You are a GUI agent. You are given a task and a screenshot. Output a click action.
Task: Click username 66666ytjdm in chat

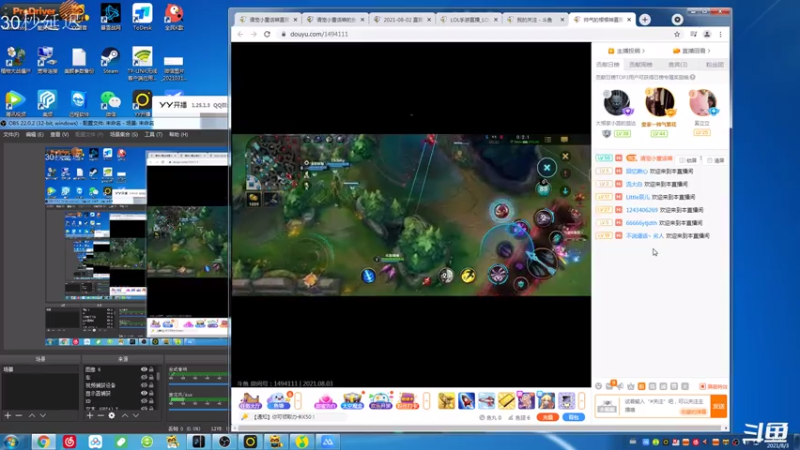point(641,223)
